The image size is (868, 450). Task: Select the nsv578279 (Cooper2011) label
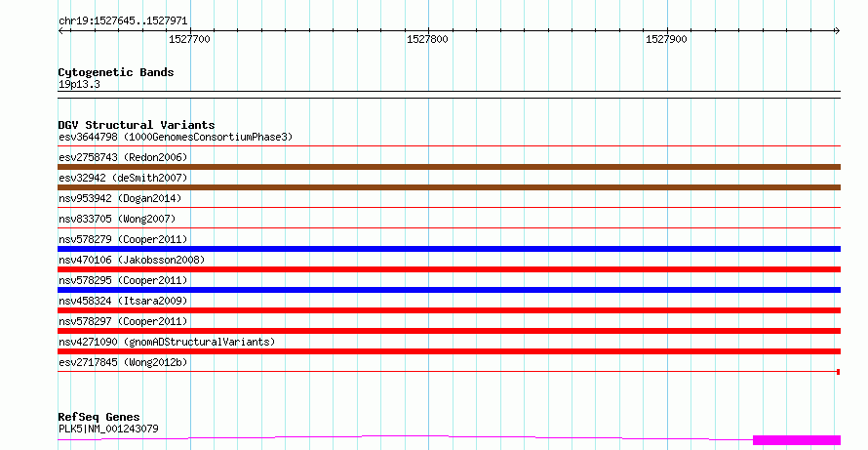click(123, 239)
